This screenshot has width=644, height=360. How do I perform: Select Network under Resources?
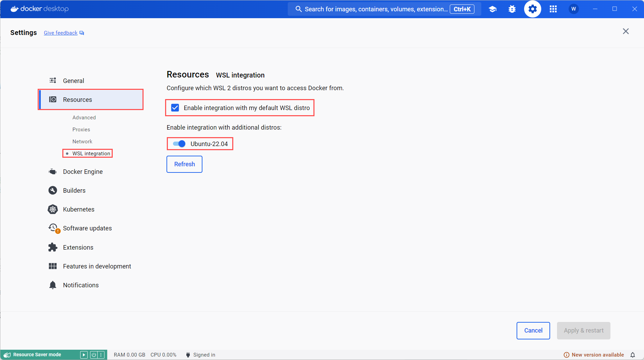pyautogui.click(x=82, y=141)
